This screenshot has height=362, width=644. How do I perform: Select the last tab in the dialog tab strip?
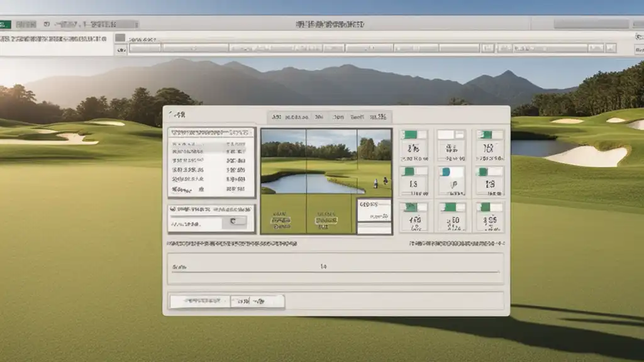coord(378,117)
